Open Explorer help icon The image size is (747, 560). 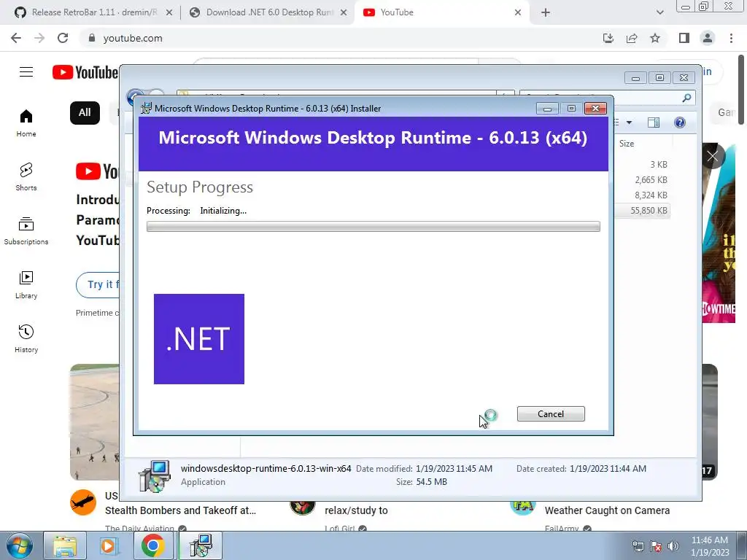point(680,122)
